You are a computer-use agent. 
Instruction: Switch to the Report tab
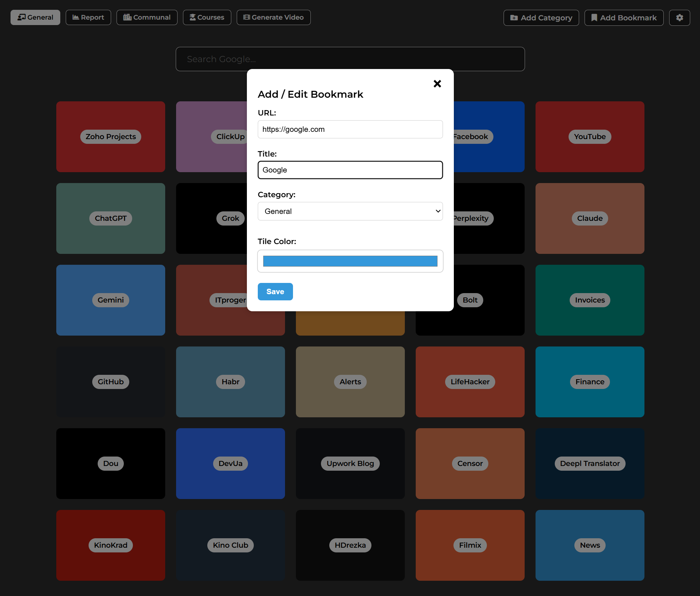[x=88, y=17]
